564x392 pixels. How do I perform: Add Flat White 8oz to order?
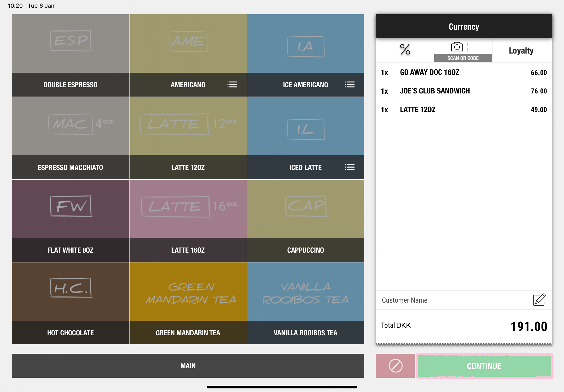click(x=70, y=221)
